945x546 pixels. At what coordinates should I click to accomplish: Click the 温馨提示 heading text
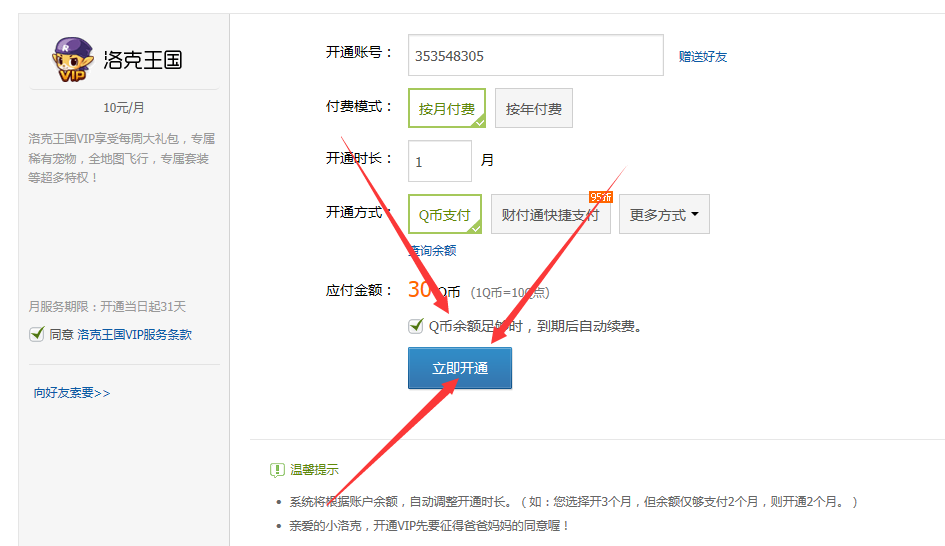pyautogui.click(x=315, y=469)
